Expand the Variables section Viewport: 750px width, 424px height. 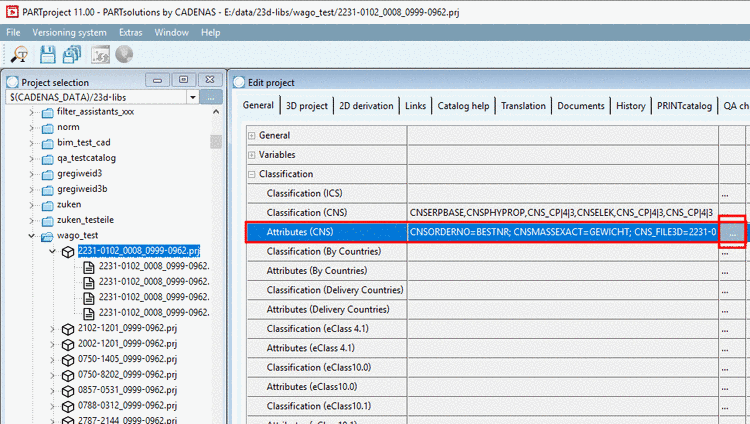pyautogui.click(x=252, y=155)
